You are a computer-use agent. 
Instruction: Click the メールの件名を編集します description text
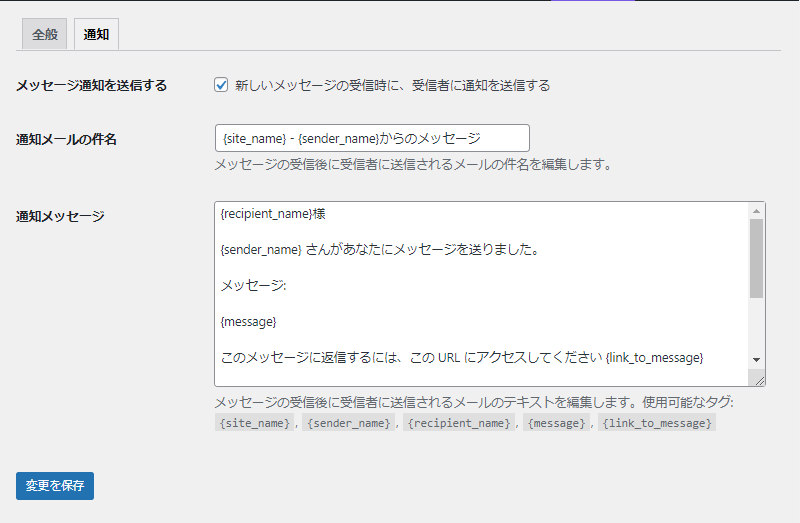[x=413, y=165]
